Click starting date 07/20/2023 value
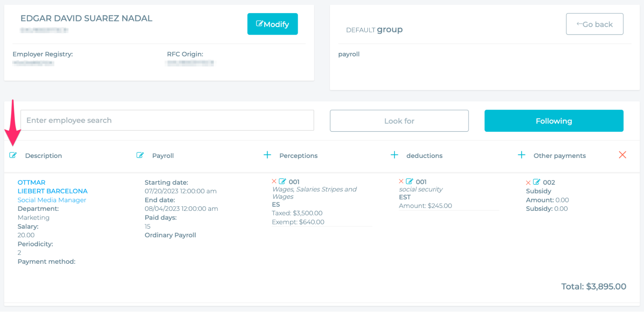 (180, 191)
